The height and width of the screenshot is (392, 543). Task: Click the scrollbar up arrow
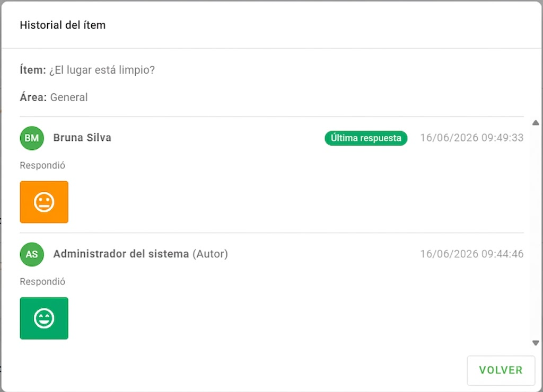click(536, 123)
